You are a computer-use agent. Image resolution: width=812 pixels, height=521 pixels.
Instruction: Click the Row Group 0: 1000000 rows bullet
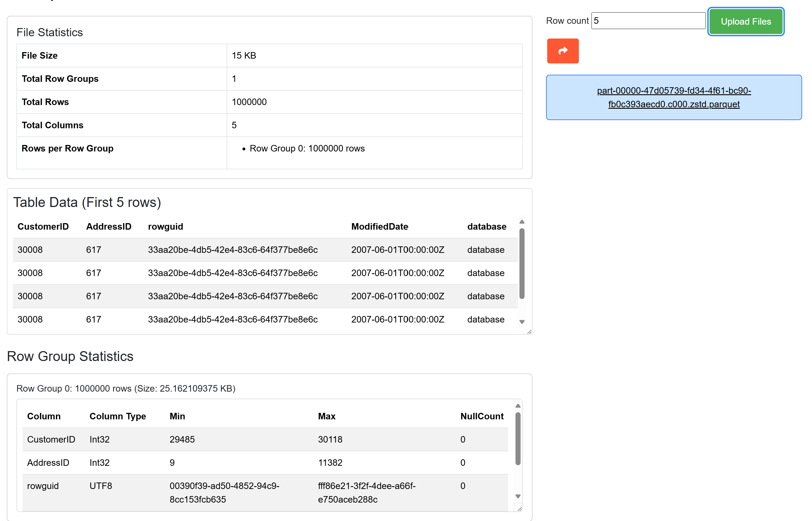(307, 149)
